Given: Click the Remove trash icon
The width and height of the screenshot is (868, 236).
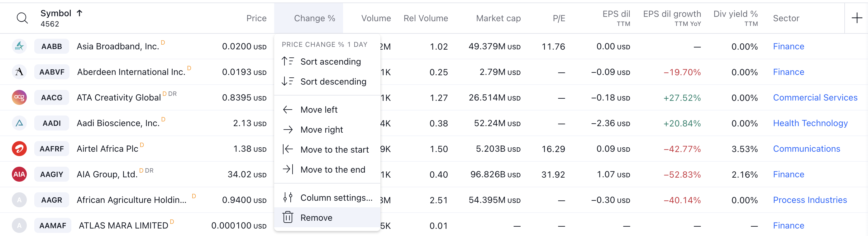Looking at the screenshot, I should (x=288, y=217).
